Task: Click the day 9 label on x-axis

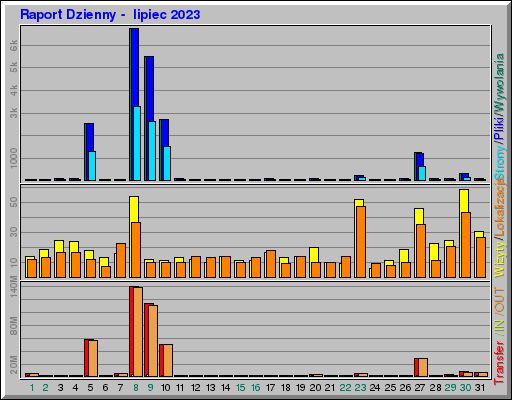Action: pyautogui.click(x=150, y=388)
